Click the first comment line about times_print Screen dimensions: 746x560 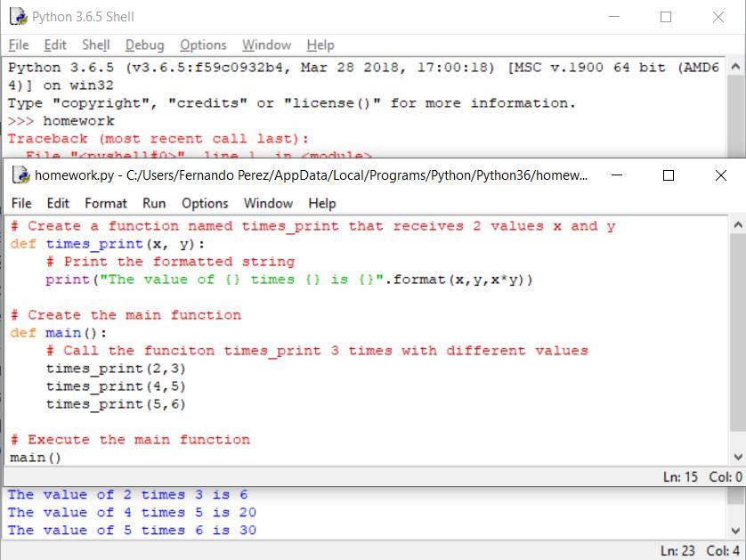[x=312, y=226]
